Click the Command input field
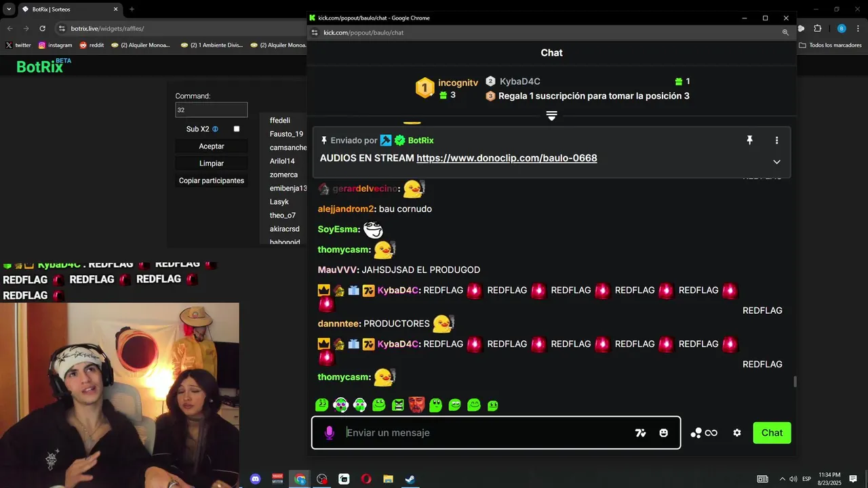Screen dimensions: 868x488 212,110
